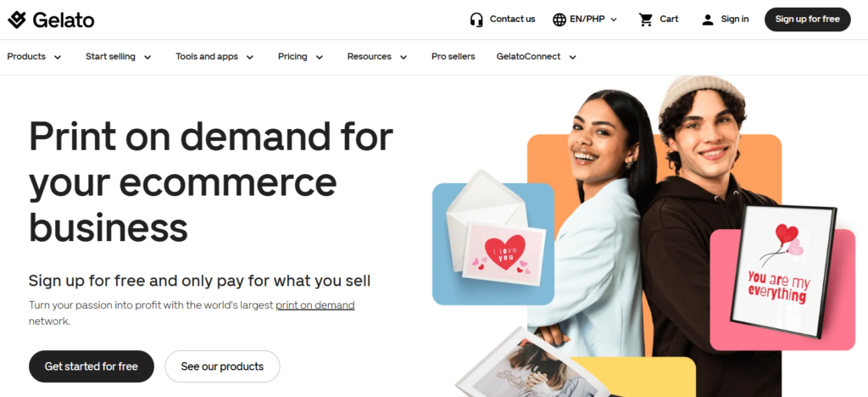Open the Pricing dropdown chevron
The image size is (868, 397).
tap(320, 57)
